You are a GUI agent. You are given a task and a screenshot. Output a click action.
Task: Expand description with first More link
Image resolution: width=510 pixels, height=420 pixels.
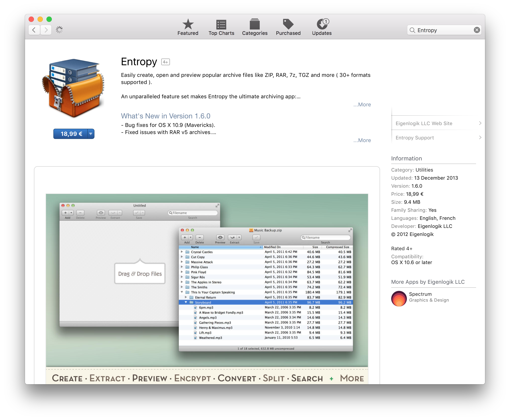click(362, 105)
